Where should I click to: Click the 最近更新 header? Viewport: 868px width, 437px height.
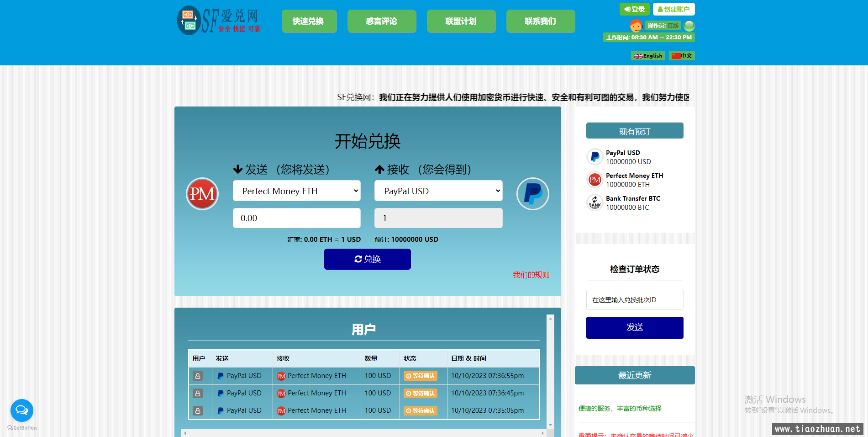click(635, 375)
